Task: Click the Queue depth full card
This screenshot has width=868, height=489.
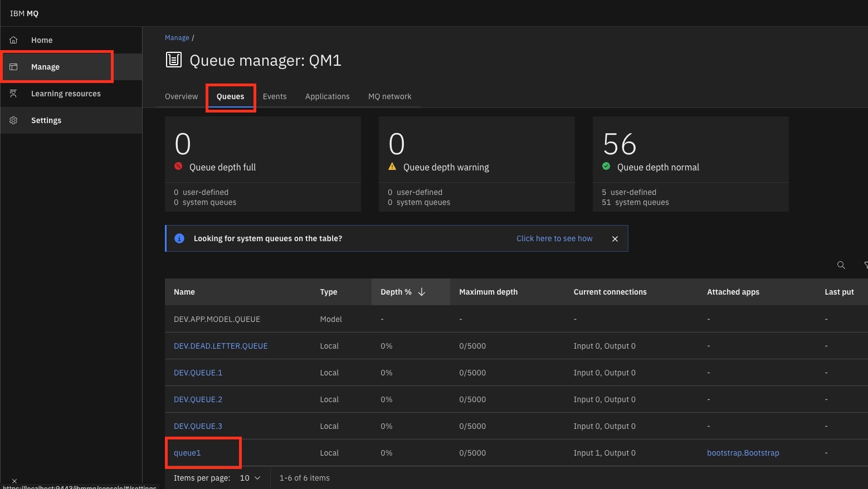Action: (263, 164)
